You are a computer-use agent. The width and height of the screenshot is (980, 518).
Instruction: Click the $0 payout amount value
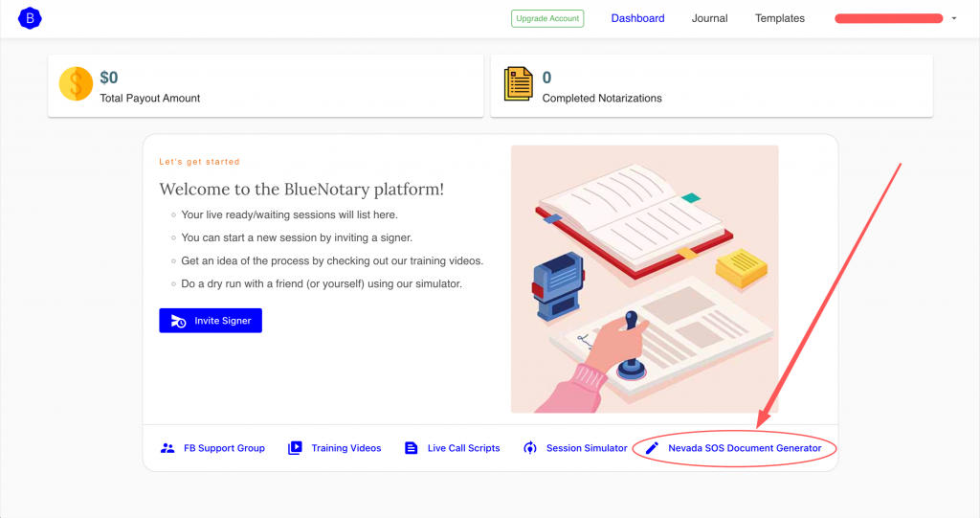109,78
